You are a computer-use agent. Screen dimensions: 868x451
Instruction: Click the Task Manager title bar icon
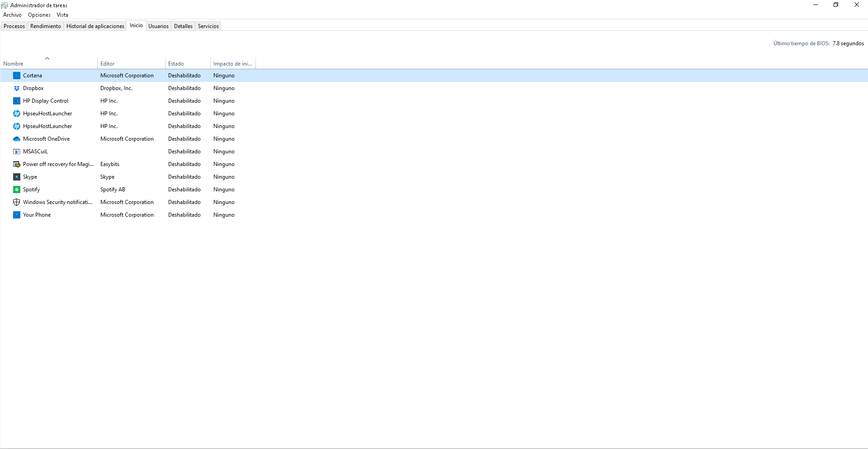5,5
